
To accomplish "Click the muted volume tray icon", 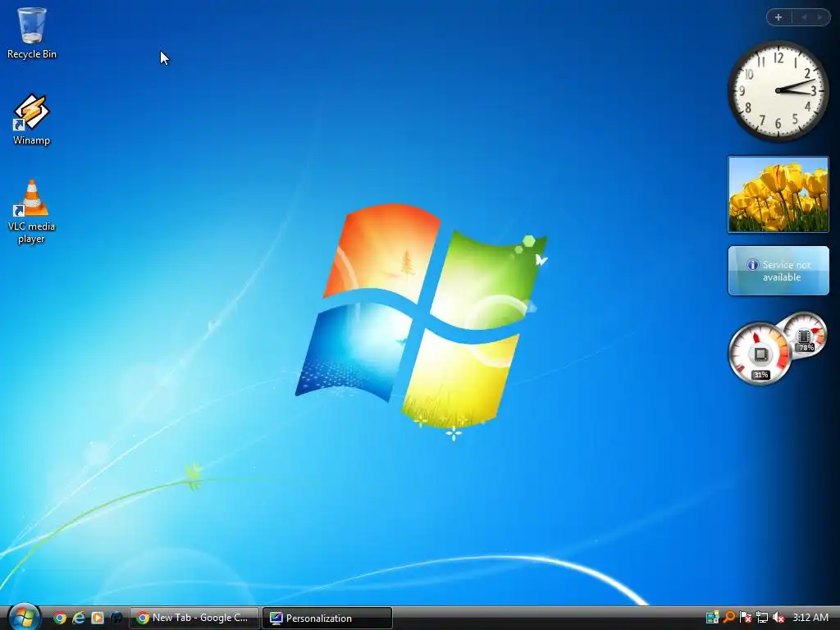I will (x=778, y=618).
